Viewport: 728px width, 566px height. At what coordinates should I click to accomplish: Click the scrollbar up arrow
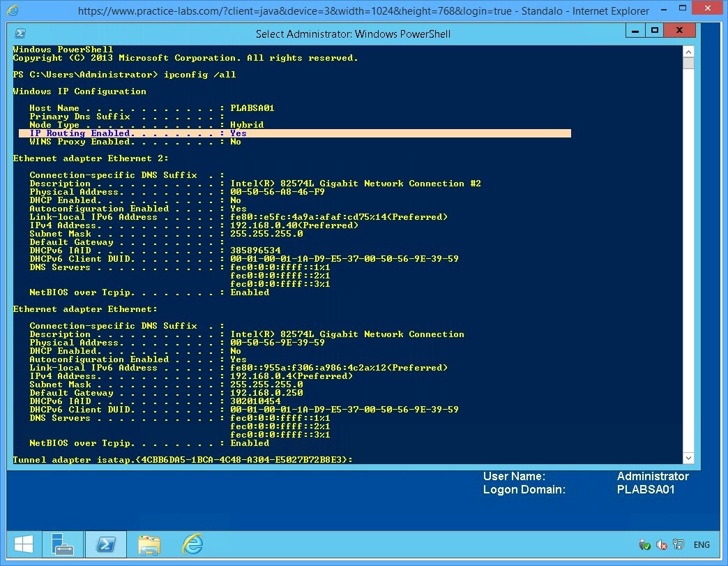click(688, 50)
